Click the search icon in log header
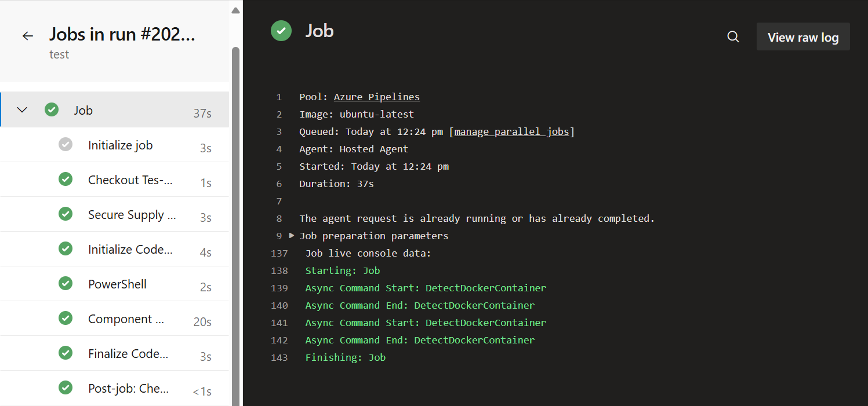The width and height of the screenshot is (868, 406). coord(733,37)
